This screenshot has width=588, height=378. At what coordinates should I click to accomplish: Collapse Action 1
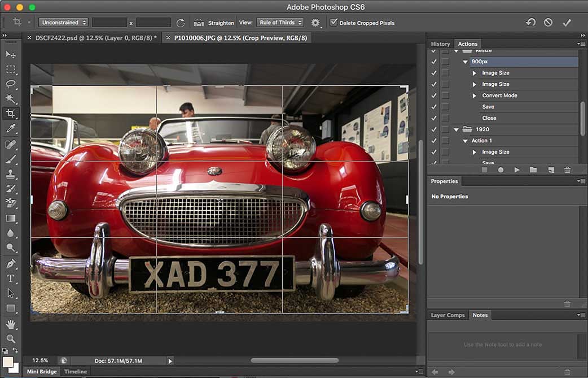pos(465,141)
